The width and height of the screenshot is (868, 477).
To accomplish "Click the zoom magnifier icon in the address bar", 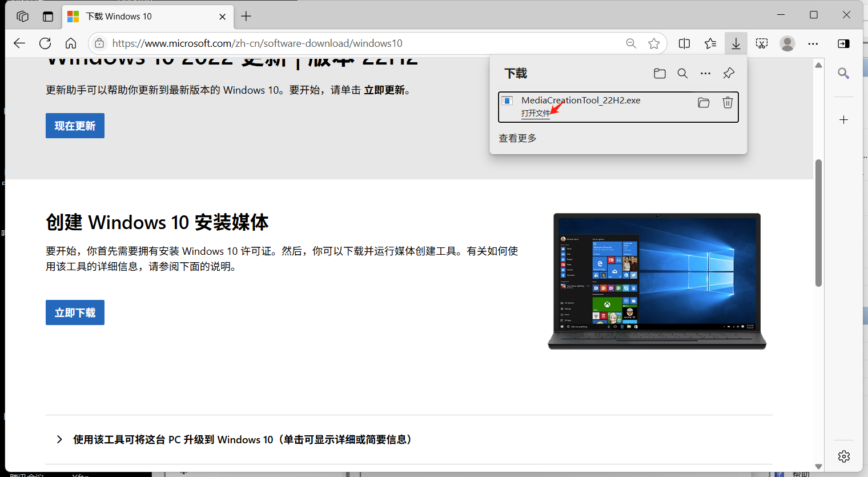I will tap(631, 43).
